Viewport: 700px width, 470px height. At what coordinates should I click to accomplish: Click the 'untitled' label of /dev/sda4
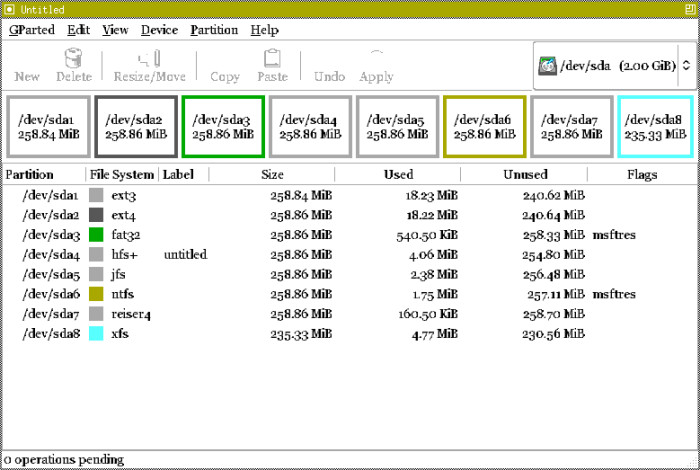coord(185,254)
